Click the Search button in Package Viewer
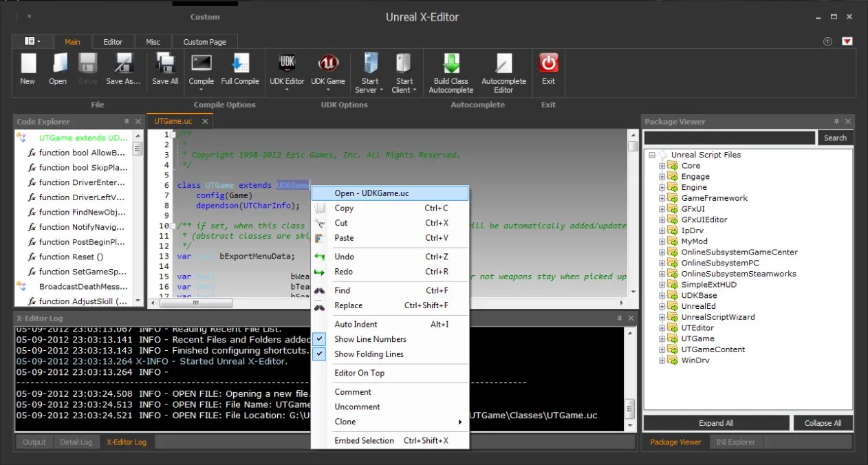Screen dimensions: 868x465 coord(835,138)
